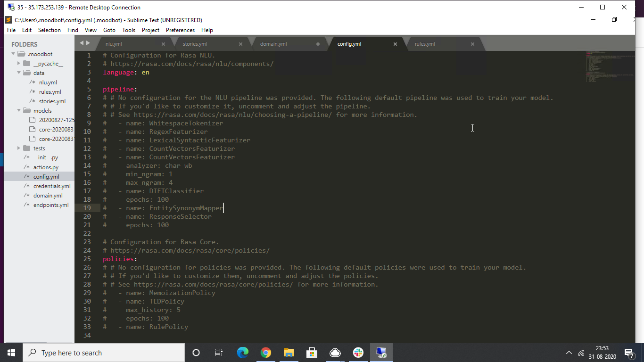Open __init__.py in the sidebar

coord(46,158)
